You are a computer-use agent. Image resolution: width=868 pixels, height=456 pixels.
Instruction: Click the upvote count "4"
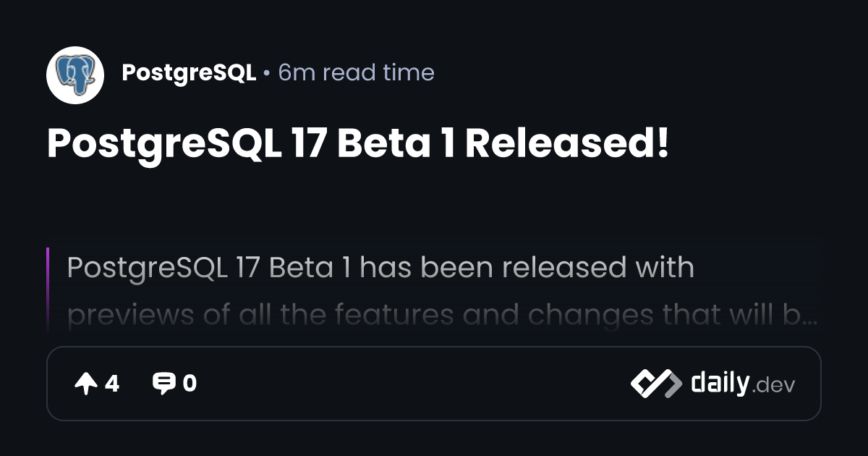[112, 384]
